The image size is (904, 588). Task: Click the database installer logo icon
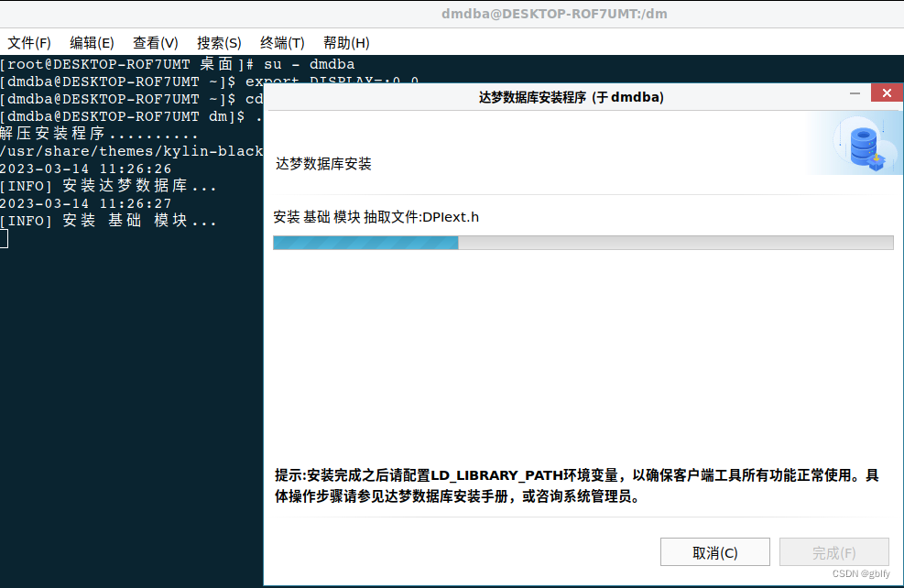[865, 144]
